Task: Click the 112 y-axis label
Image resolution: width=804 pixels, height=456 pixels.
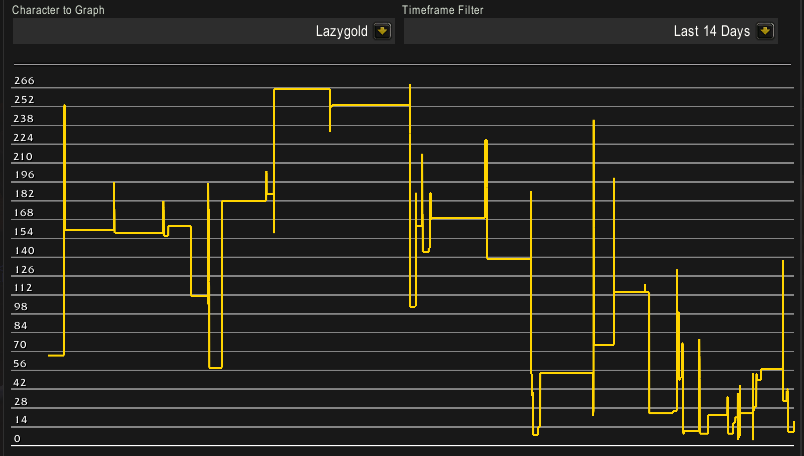Action: (x=24, y=288)
